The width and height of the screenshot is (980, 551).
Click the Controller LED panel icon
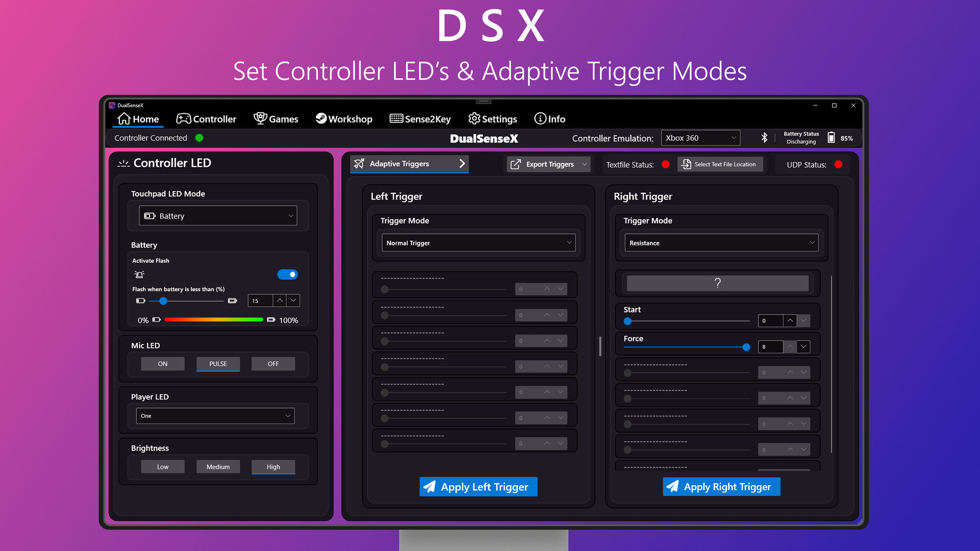click(124, 163)
